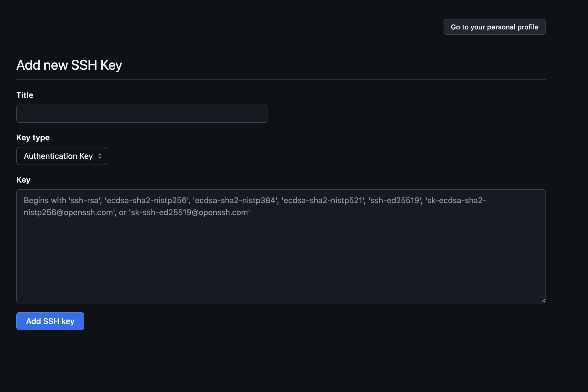
Task: Click the Key label above the textarea
Action: [x=23, y=180]
